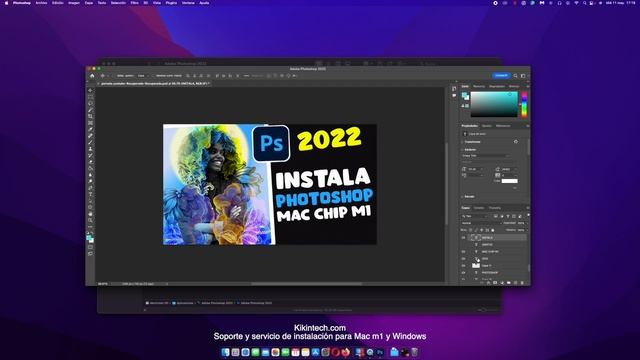The height and width of the screenshot is (360, 640).
Task: Open the Filtro menu
Action: pyautogui.click(x=134, y=3)
